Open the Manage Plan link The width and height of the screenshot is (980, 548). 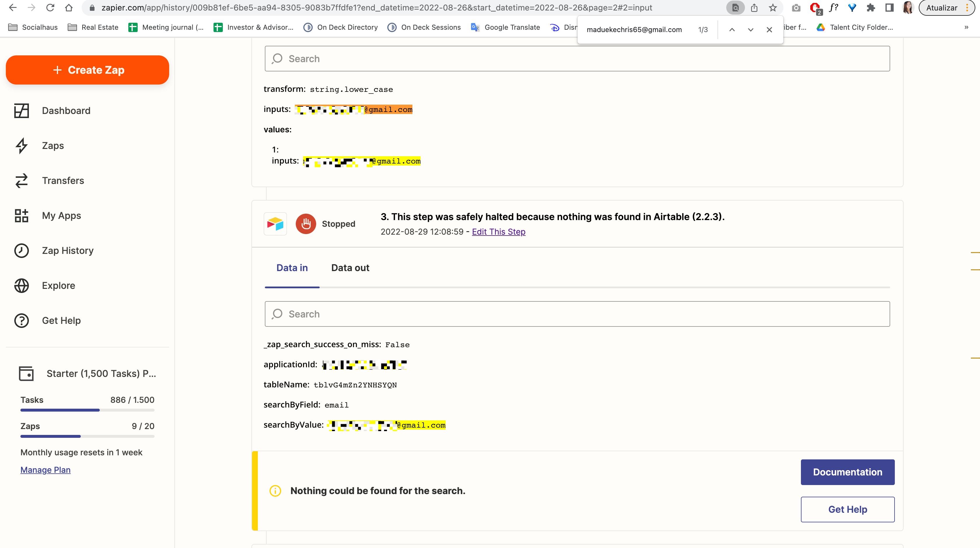[x=45, y=470]
